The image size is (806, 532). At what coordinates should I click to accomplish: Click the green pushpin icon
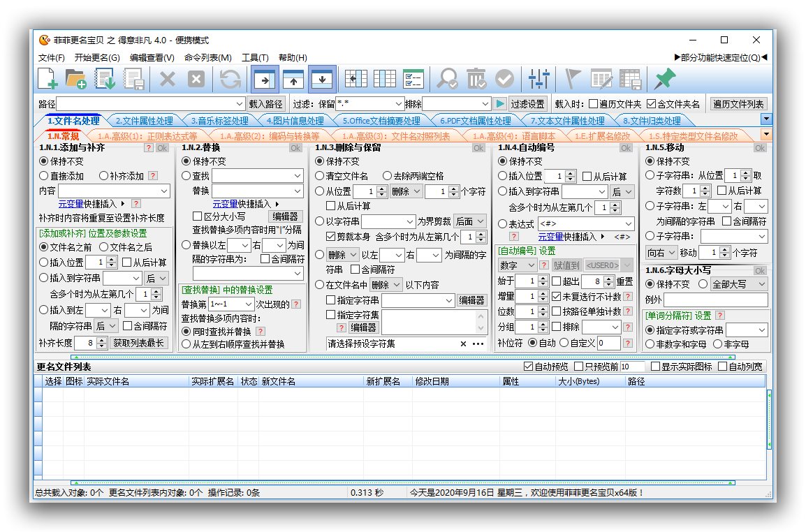click(x=665, y=79)
